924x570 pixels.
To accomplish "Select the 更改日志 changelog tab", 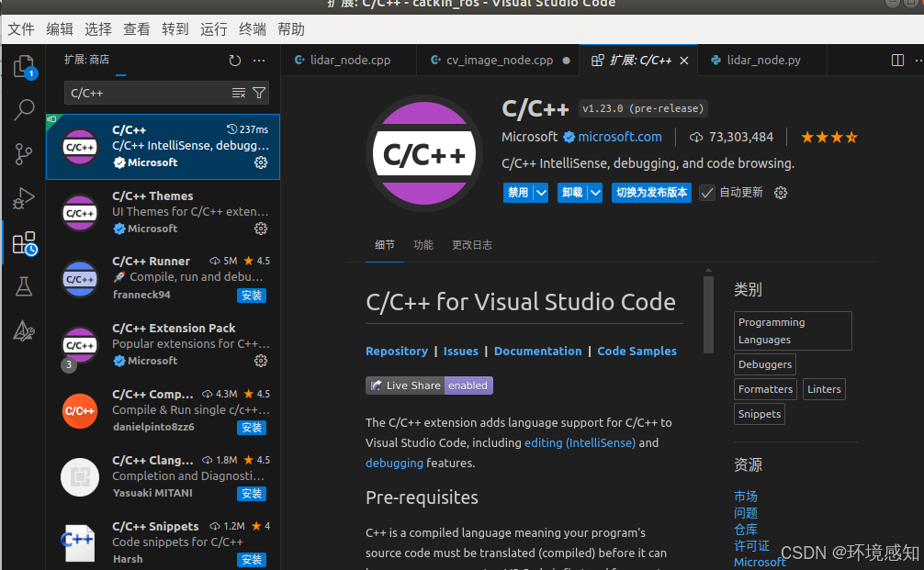I will click(471, 245).
